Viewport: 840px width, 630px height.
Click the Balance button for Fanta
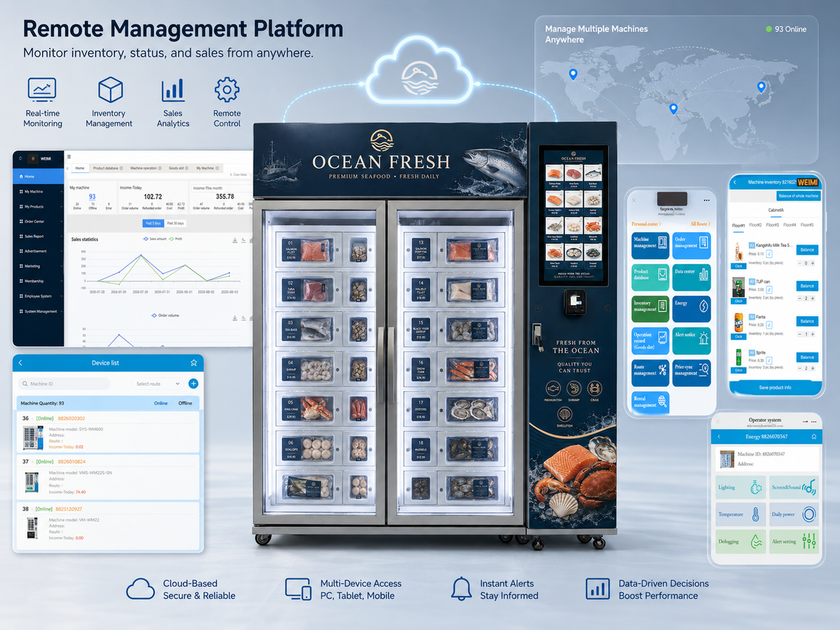point(807,321)
